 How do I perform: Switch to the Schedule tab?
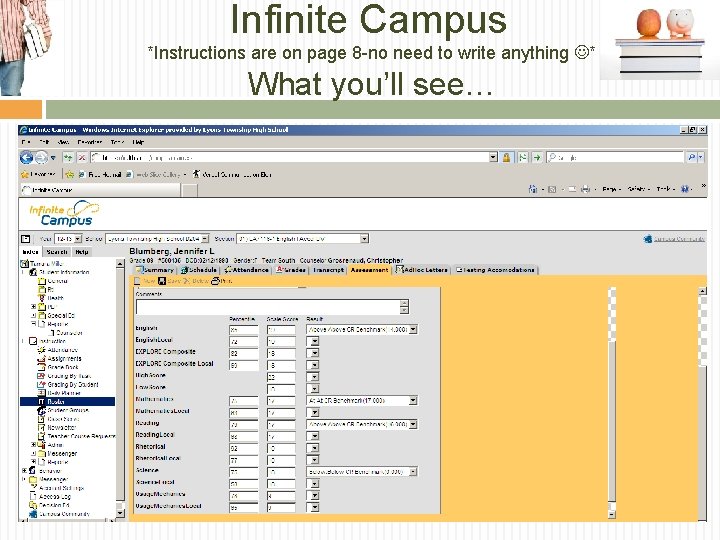click(198, 270)
